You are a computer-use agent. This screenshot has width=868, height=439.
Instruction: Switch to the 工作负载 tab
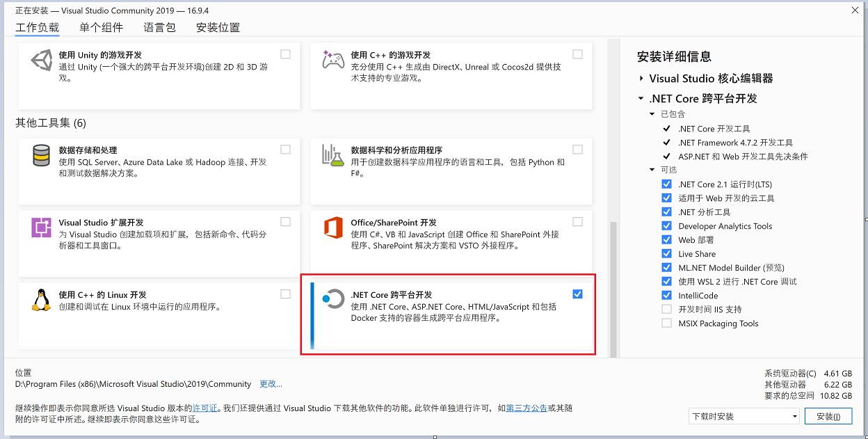[38, 28]
